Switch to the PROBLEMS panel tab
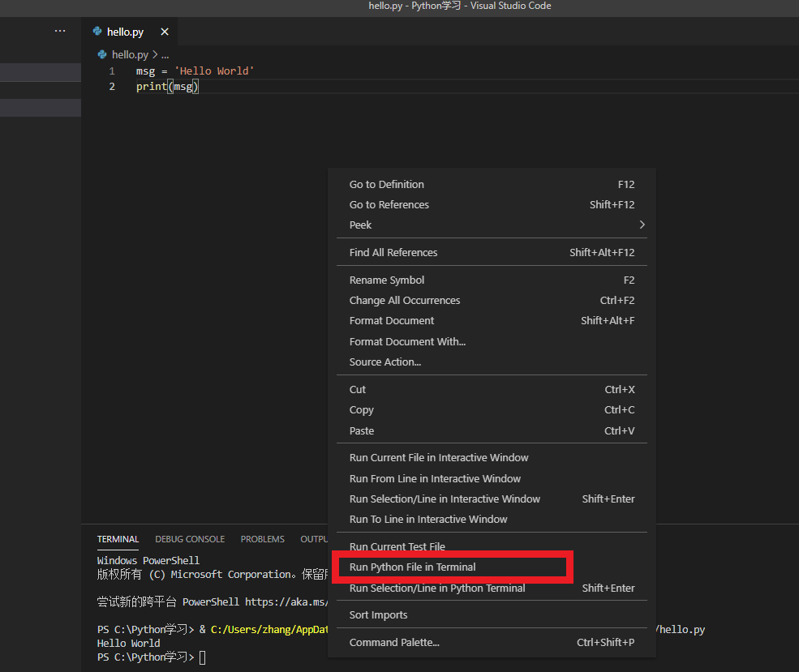The height and width of the screenshot is (672, 799). pyautogui.click(x=263, y=539)
